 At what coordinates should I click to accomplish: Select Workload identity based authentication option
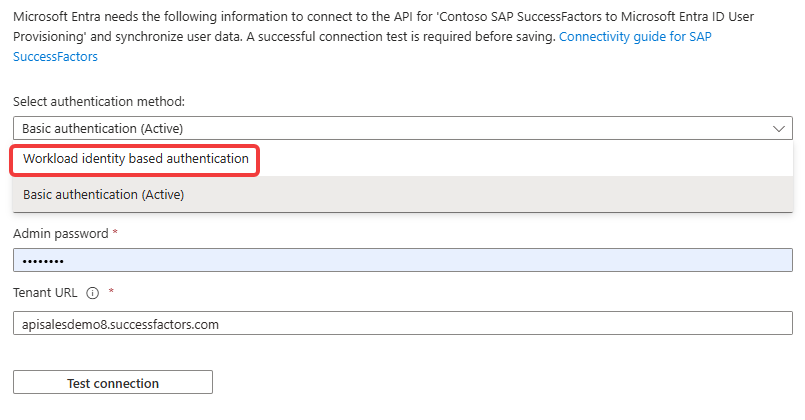136,159
